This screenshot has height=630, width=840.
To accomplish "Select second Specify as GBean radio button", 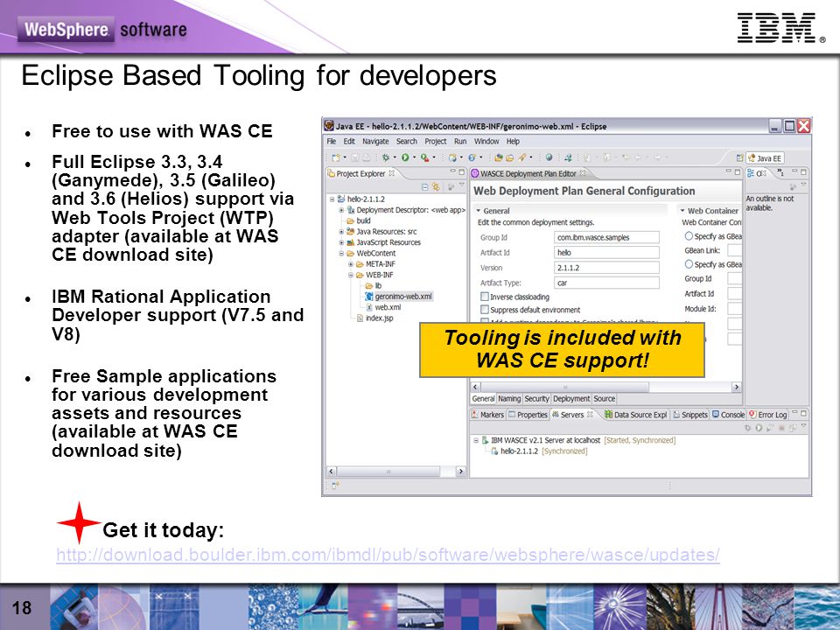I will 689,264.
